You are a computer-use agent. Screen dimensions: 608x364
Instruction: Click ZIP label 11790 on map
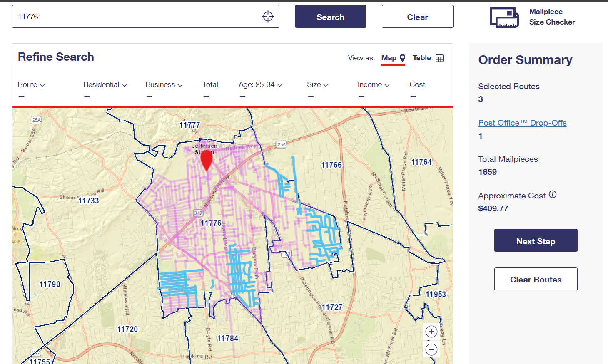[x=50, y=285]
